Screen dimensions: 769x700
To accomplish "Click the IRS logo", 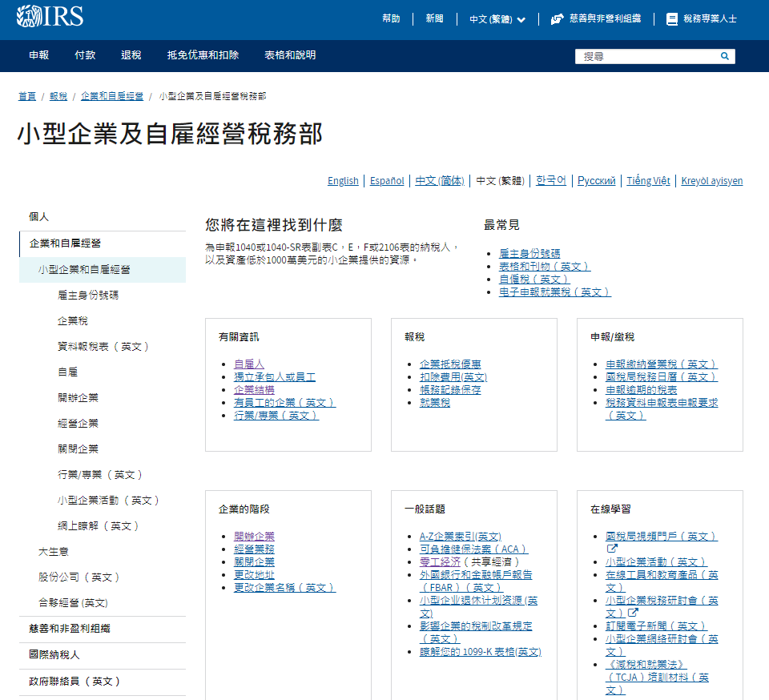I will (x=50, y=16).
